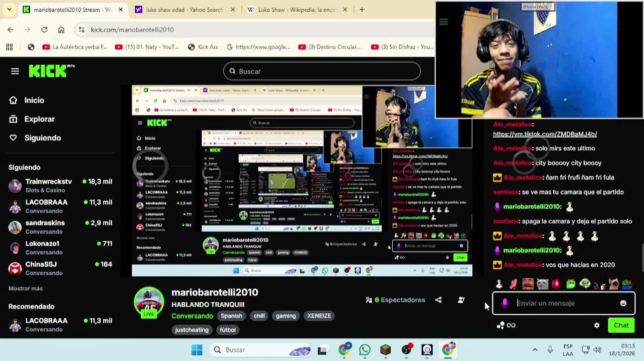Reload the page with refresh icon

click(44, 30)
